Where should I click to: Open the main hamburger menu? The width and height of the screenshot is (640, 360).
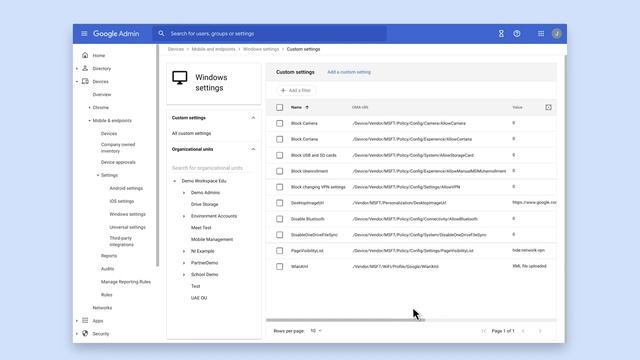[x=84, y=33]
